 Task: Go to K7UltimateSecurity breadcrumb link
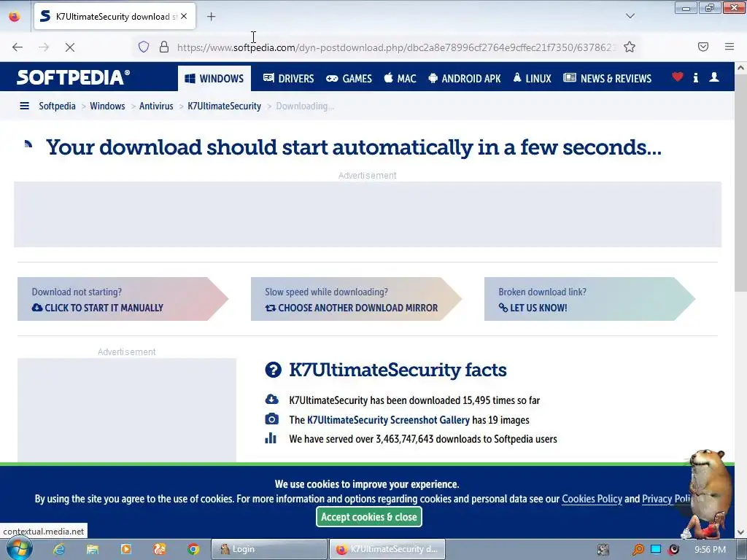tap(225, 106)
